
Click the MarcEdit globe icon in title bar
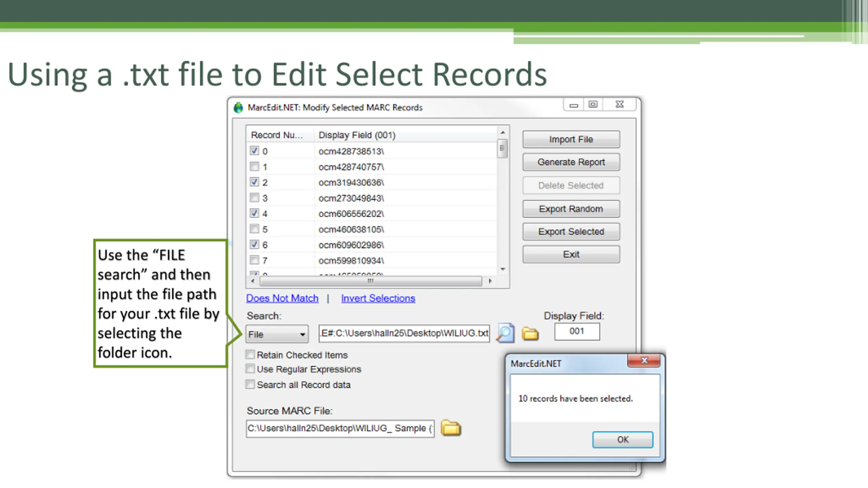pos(238,107)
